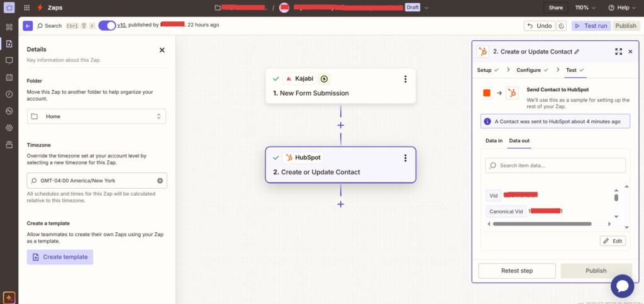Click the Edit button in data panel

click(613, 241)
